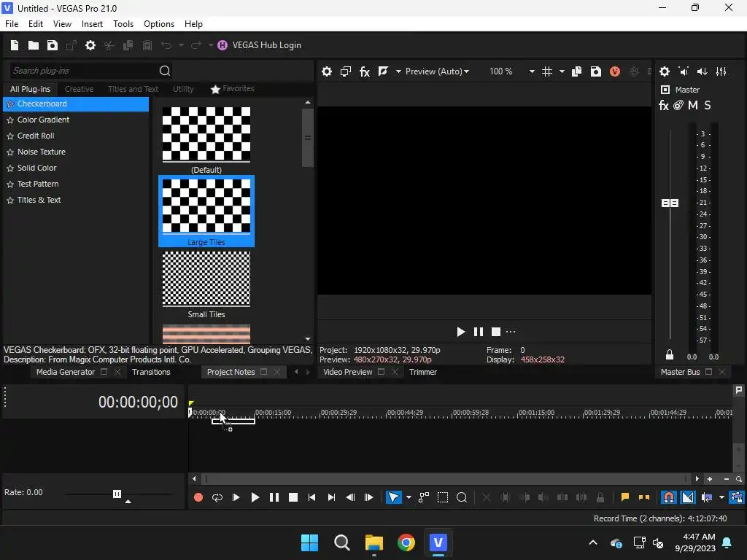Select Noise Texture generator

pyautogui.click(x=41, y=152)
